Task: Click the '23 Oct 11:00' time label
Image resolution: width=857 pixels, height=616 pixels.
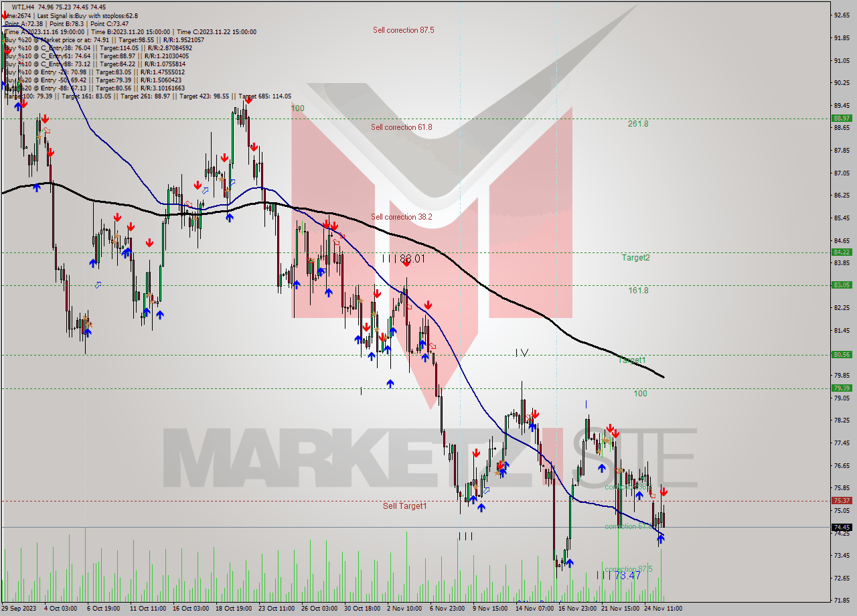Action: tap(276, 609)
